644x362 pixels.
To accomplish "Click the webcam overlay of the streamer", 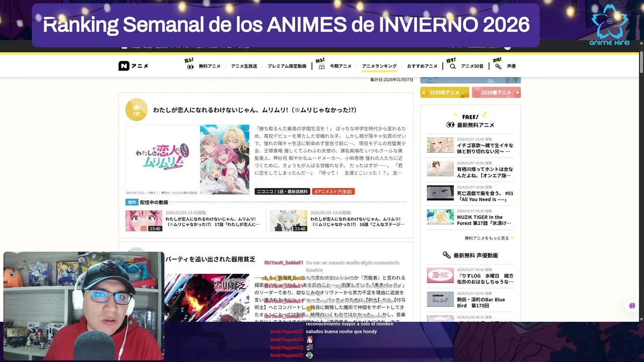I will click(84, 306).
